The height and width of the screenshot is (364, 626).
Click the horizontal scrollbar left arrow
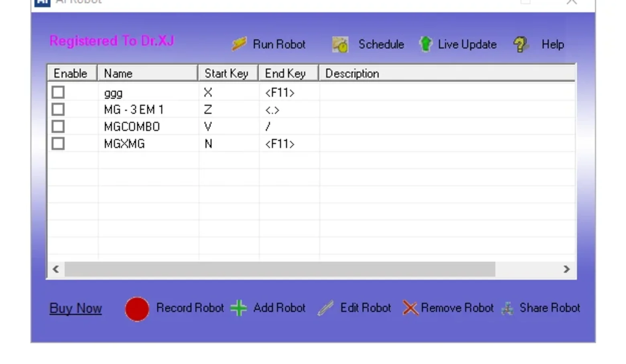[56, 269]
